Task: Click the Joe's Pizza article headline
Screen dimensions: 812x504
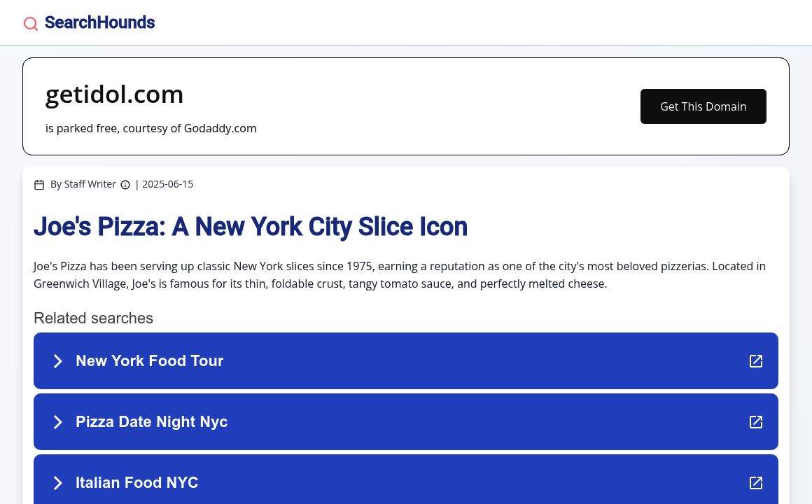Action: coord(251,227)
